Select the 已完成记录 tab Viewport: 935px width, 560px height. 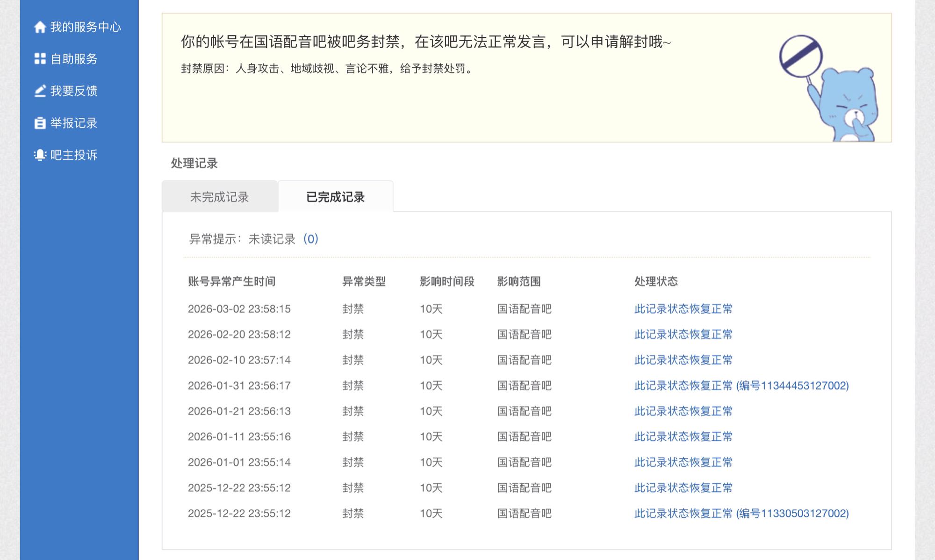[335, 197]
